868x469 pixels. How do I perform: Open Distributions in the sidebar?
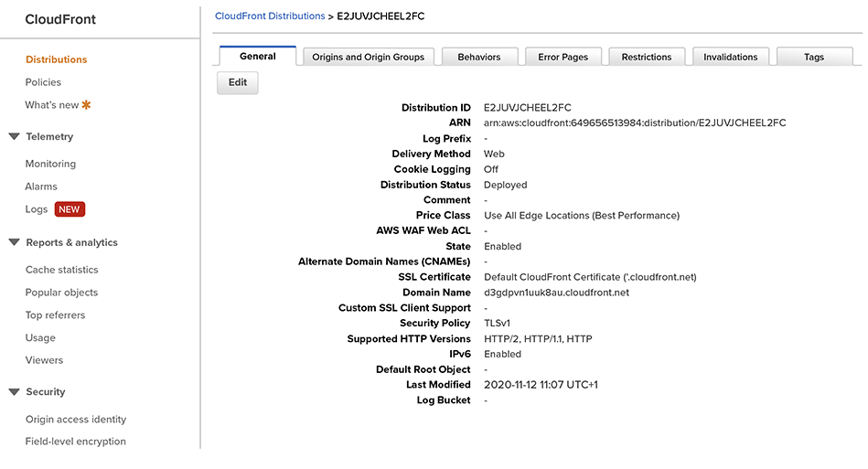click(57, 59)
